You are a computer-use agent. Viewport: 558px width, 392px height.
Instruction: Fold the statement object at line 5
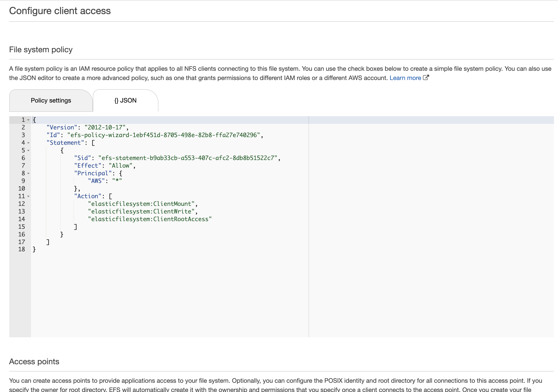pyautogui.click(x=28, y=151)
